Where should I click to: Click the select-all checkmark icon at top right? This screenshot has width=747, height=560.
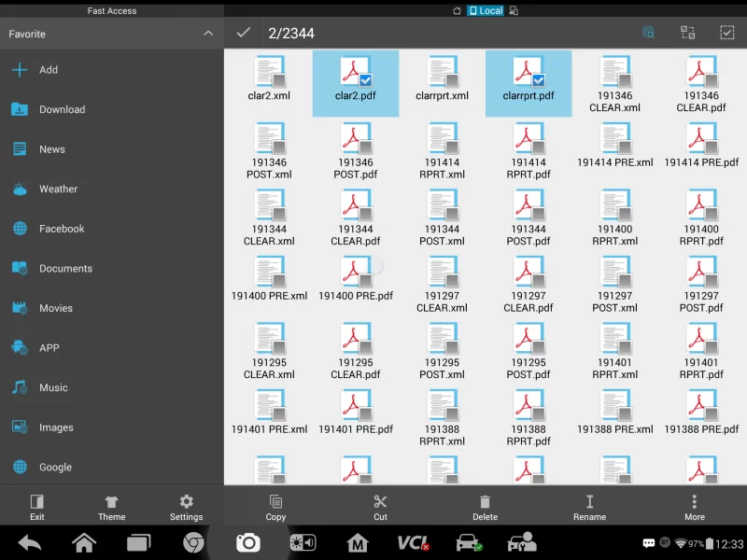point(727,33)
